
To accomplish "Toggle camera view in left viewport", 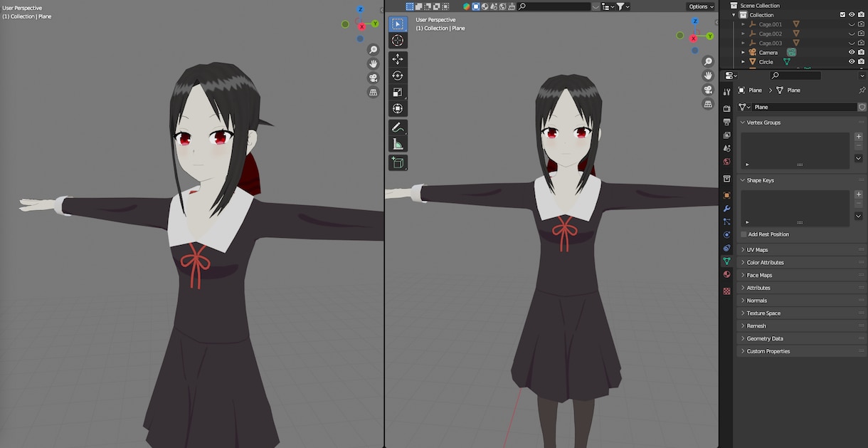I will [x=373, y=78].
